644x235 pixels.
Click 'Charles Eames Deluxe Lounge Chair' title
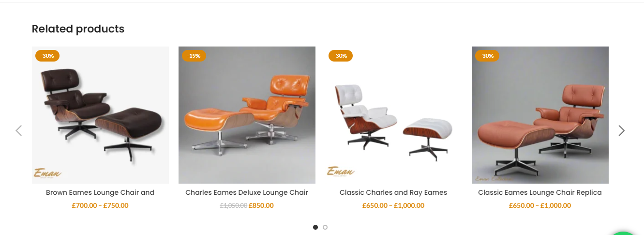pyautogui.click(x=247, y=192)
